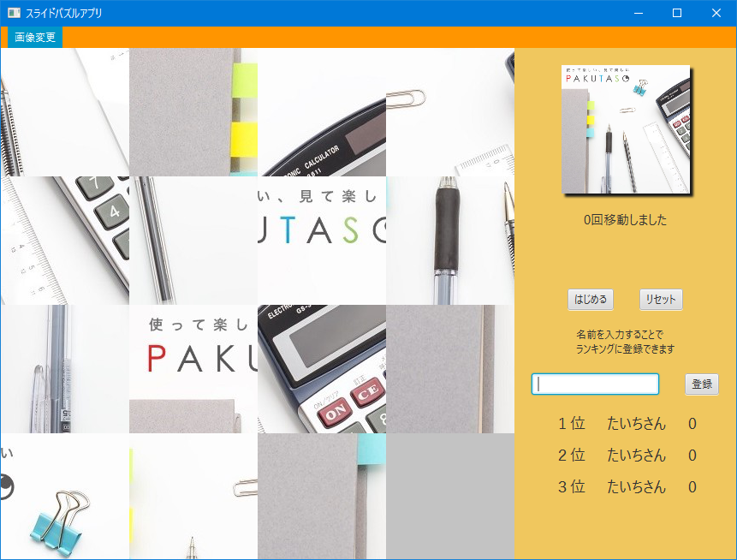
Task: Select the blue binder clip tile
Action: pos(65,497)
